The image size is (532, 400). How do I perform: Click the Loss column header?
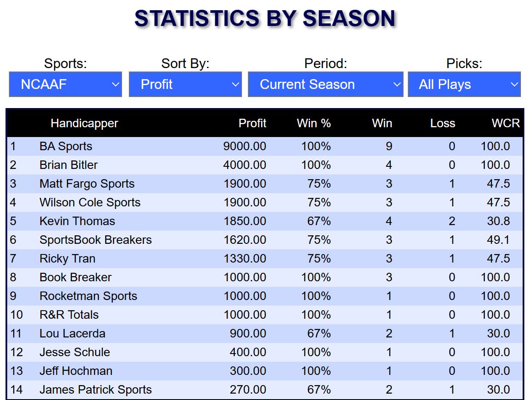click(443, 123)
